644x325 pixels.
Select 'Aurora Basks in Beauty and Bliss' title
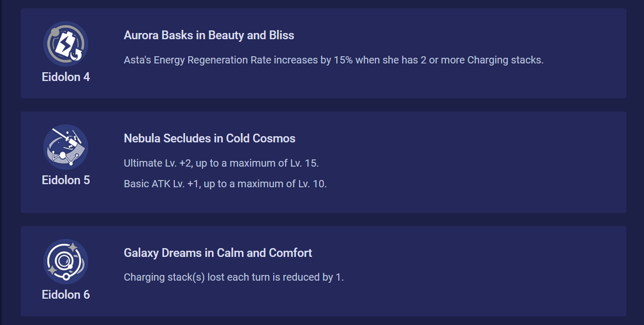tap(209, 35)
